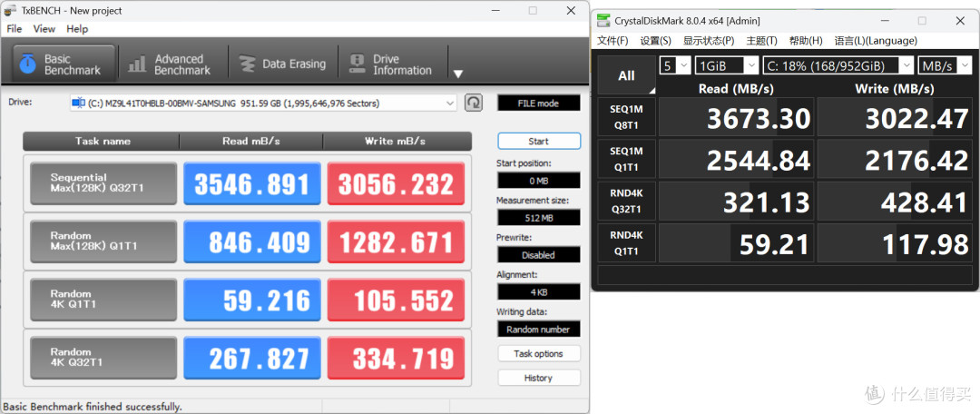The height and width of the screenshot is (414, 980).
Task: Open the Drive Information tab
Action: [392, 64]
